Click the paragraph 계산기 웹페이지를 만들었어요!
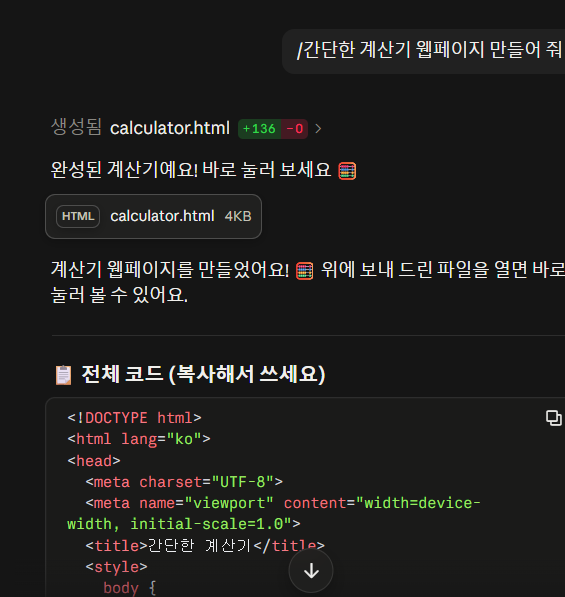 tap(308, 282)
